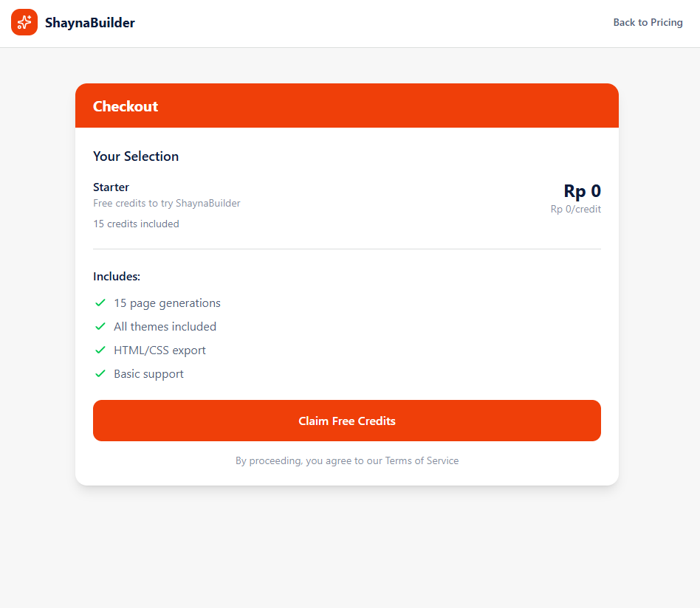
Task: Click the green check for HTML/CSS export
Action: (x=100, y=350)
